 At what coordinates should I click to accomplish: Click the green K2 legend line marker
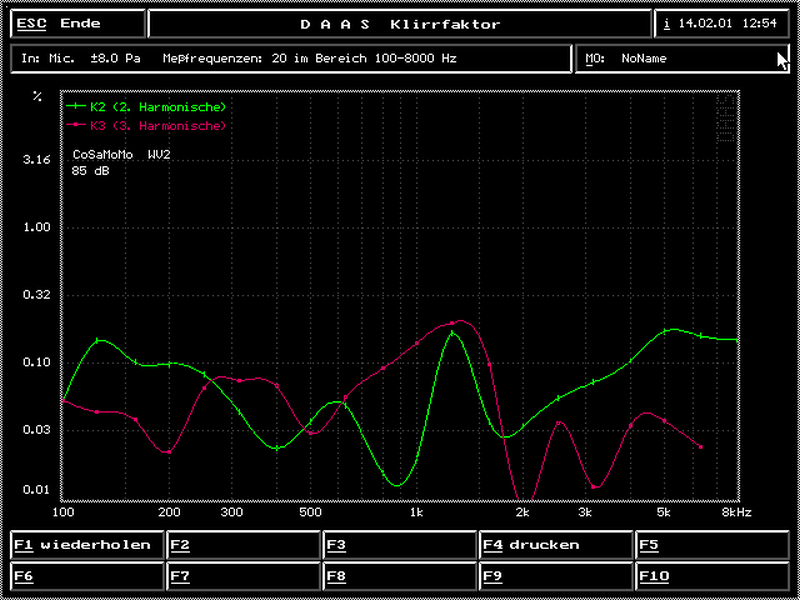(76, 106)
